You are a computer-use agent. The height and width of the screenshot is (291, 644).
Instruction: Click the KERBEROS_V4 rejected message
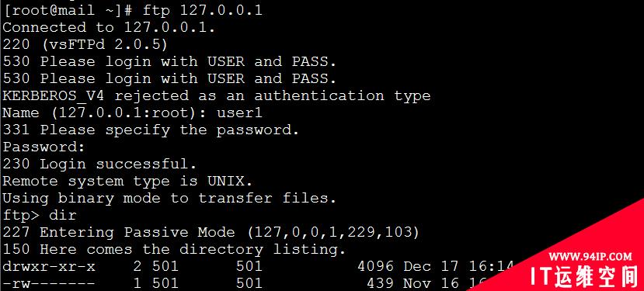[x=217, y=95]
